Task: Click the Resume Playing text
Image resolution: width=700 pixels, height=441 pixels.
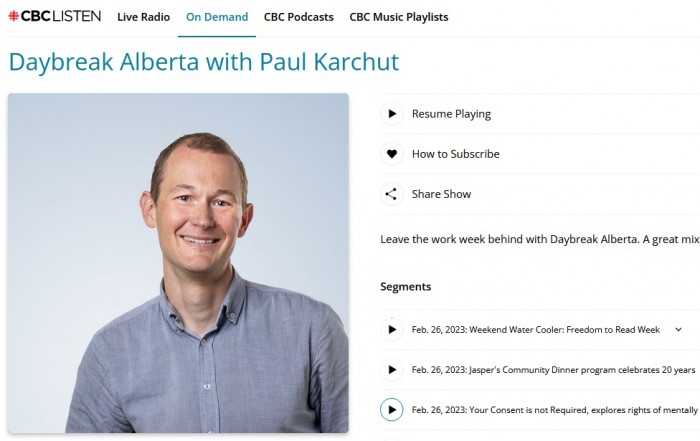Action: pyautogui.click(x=451, y=114)
